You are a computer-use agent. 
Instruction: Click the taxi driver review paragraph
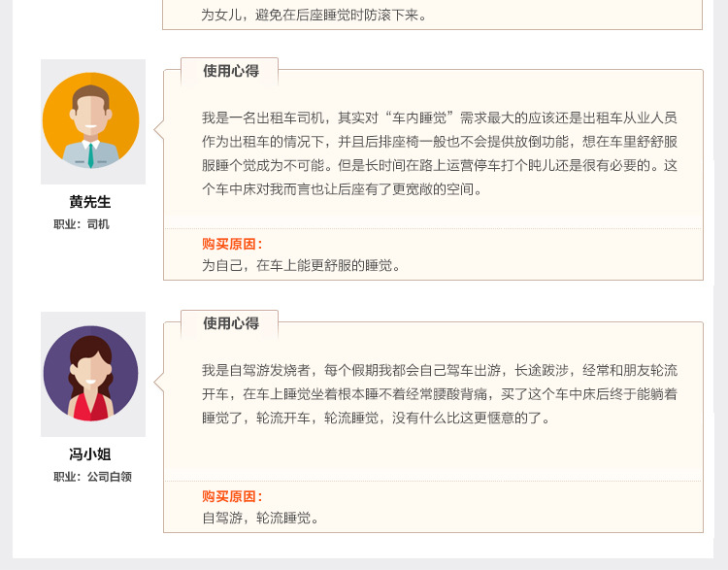pyautogui.click(x=439, y=153)
